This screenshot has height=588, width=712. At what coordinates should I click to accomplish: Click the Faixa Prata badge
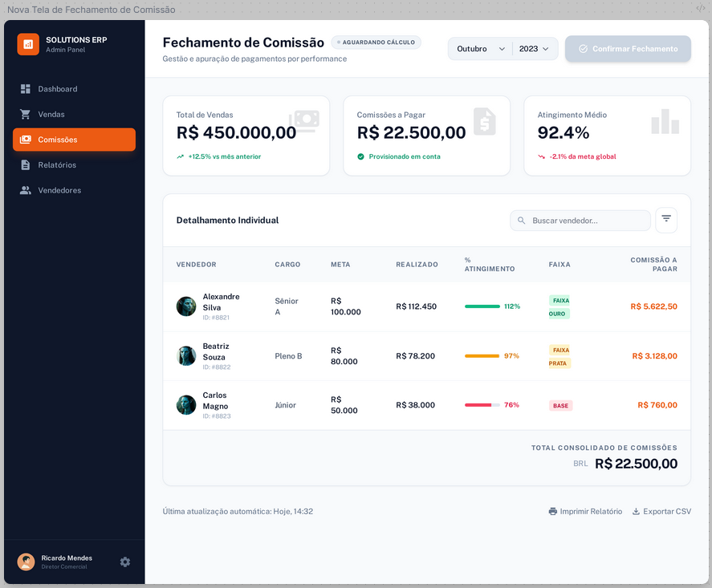(x=559, y=356)
